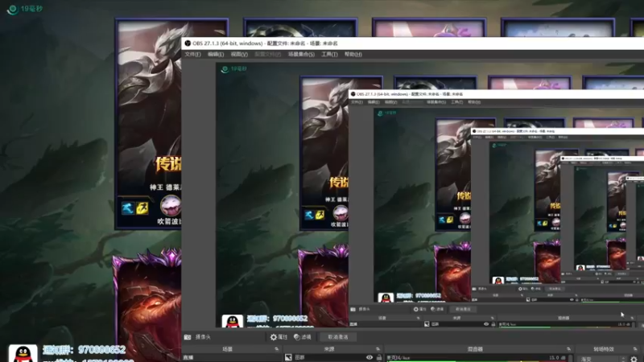Undock the 混音器 panel using its header icon
The height and width of the screenshot is (362, 644).
pos(569,349)
